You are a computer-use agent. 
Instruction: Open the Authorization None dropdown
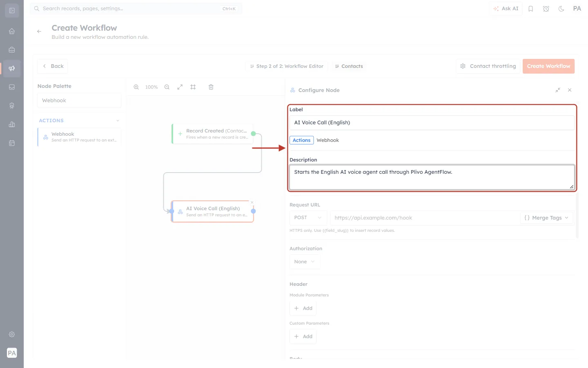click(305, 262)
